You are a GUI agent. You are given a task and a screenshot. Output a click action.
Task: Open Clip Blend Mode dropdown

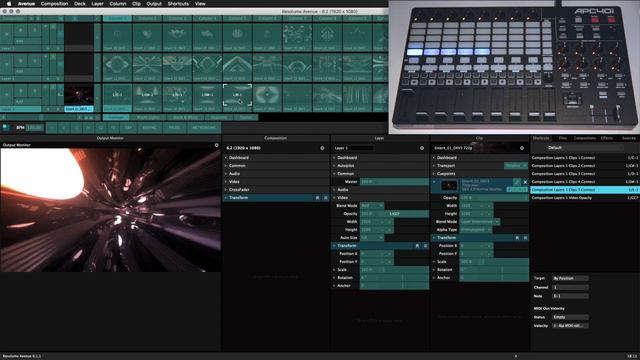[x=480, y=222]
